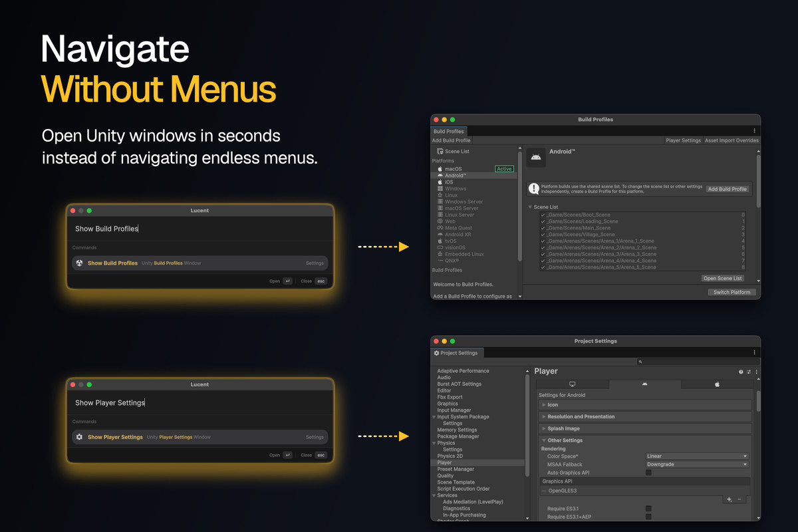Expand the Icon section in Player settings
Viewport: 798px width, 532px height.
(645, 405)
